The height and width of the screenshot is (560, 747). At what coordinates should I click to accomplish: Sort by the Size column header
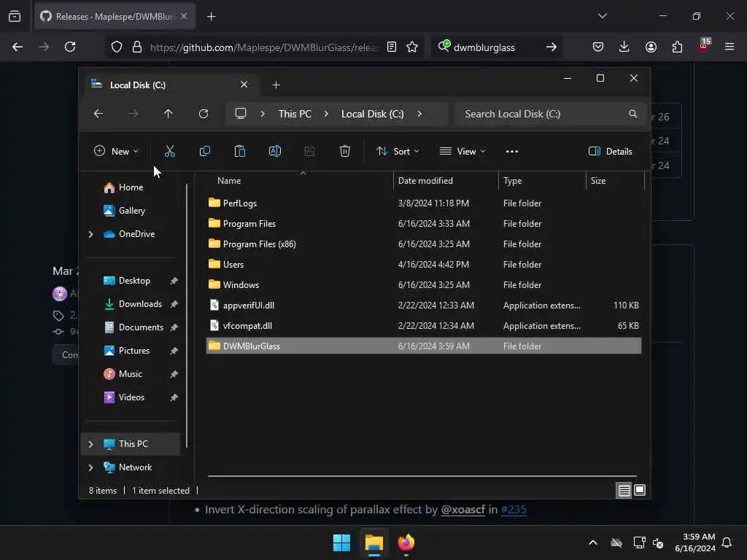[x=598, y=181]
